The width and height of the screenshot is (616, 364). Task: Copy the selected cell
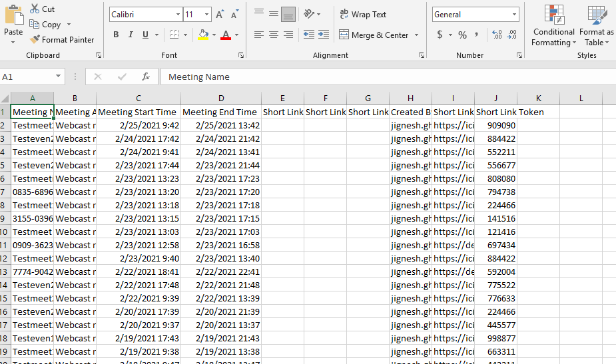coord(45,25)
